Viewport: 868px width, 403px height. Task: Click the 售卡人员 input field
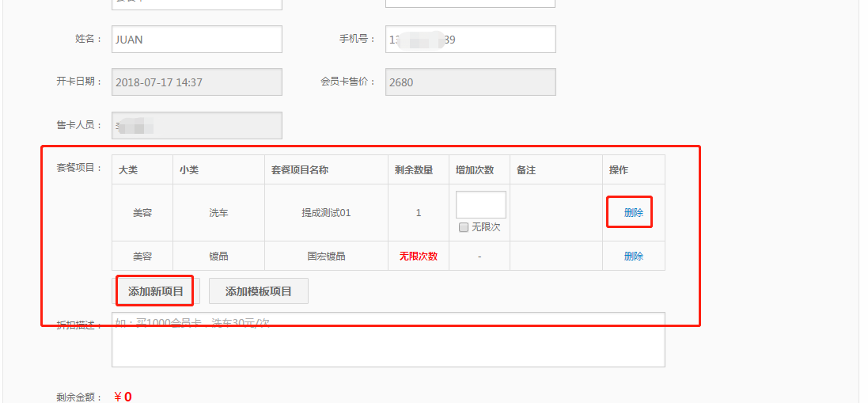click(x=196, y=125)
